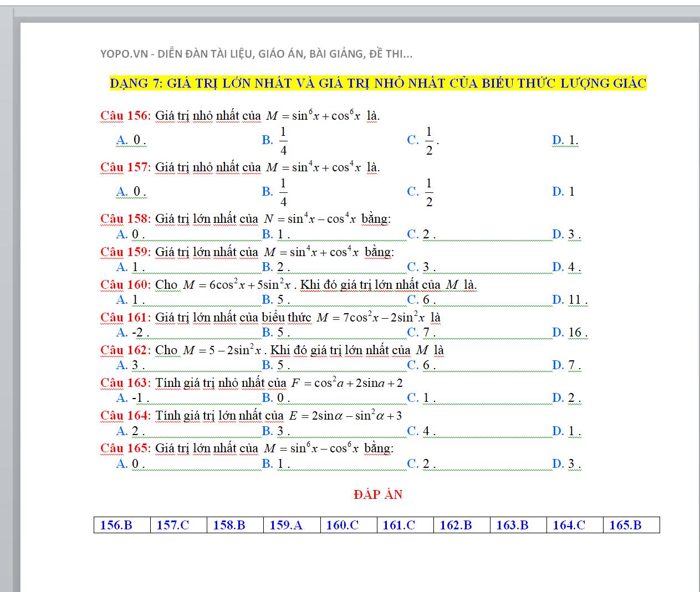This screenshot has height=592, width=700.
Task: Select option B of Câu 156
Action: pos(275,140)
